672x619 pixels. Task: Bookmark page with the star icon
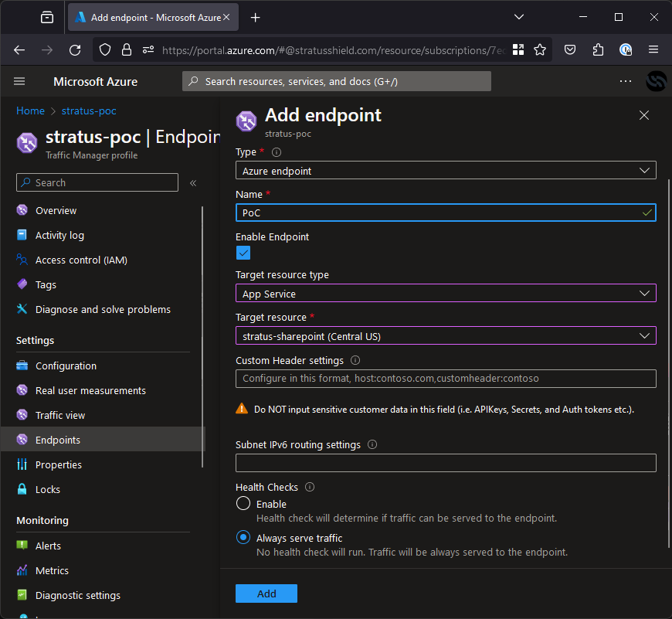pos(540,50)
